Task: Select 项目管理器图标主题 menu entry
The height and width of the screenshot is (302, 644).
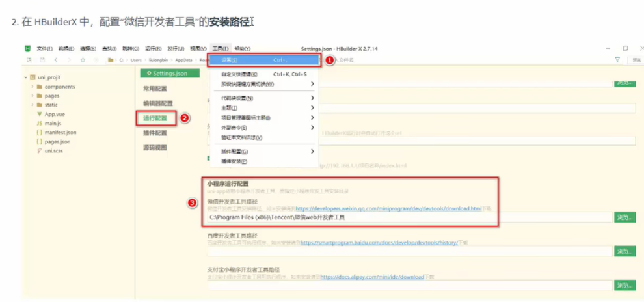Action: [x=263, y=118]
